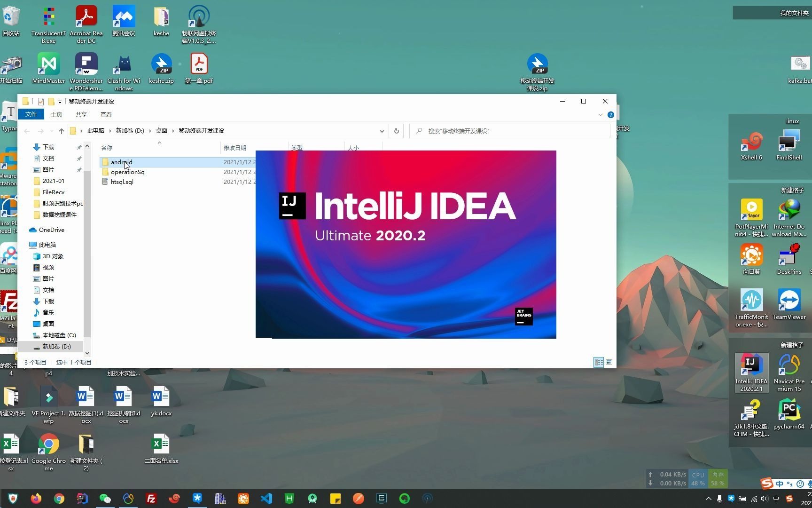Select pinned 文档 in quick access
This screenshot has width=812, height=508.
coord(48,159)
